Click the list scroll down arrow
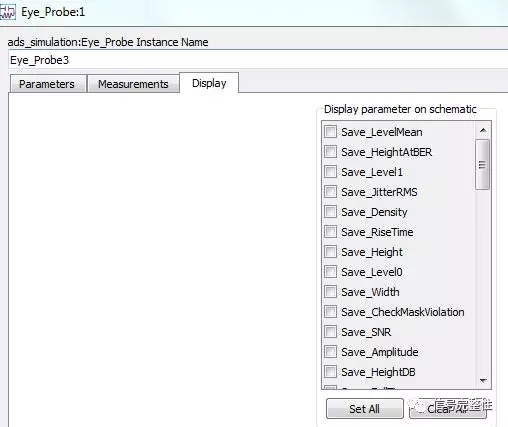Viewport: 508px width, 427px height. 483,380
